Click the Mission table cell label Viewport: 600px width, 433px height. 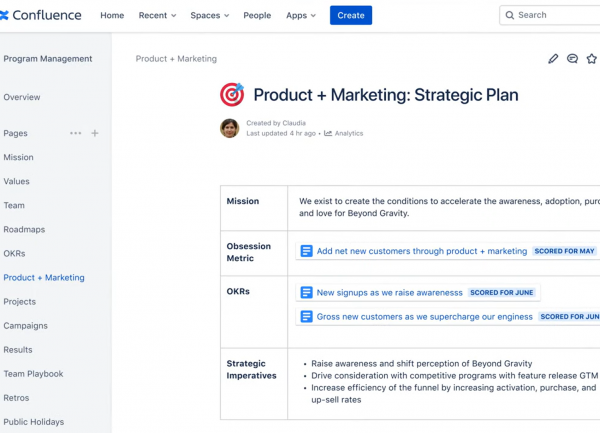[243, 201]
